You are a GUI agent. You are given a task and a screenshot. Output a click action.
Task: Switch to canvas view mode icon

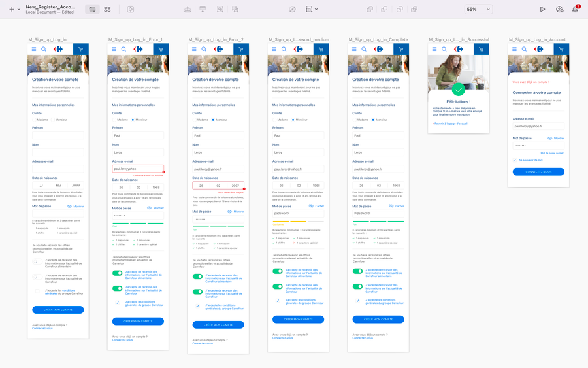pyautogui.click(x=92, y=10)
